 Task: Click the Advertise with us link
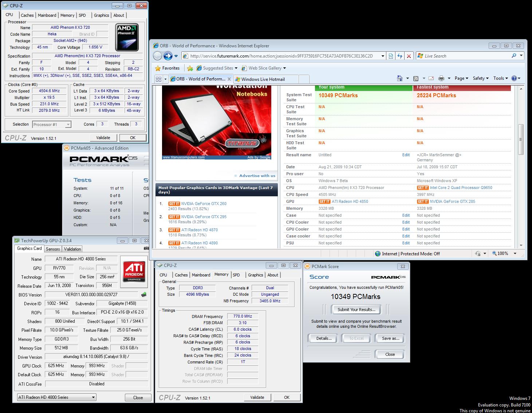coord(257,176)
